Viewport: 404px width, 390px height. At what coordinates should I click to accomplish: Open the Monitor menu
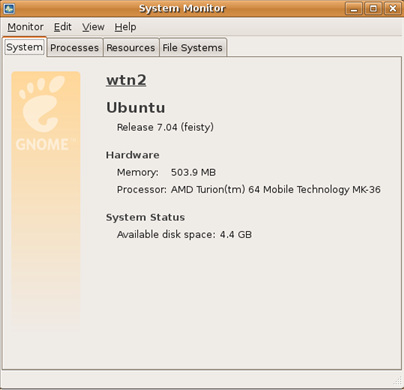[x=25, y=27]
